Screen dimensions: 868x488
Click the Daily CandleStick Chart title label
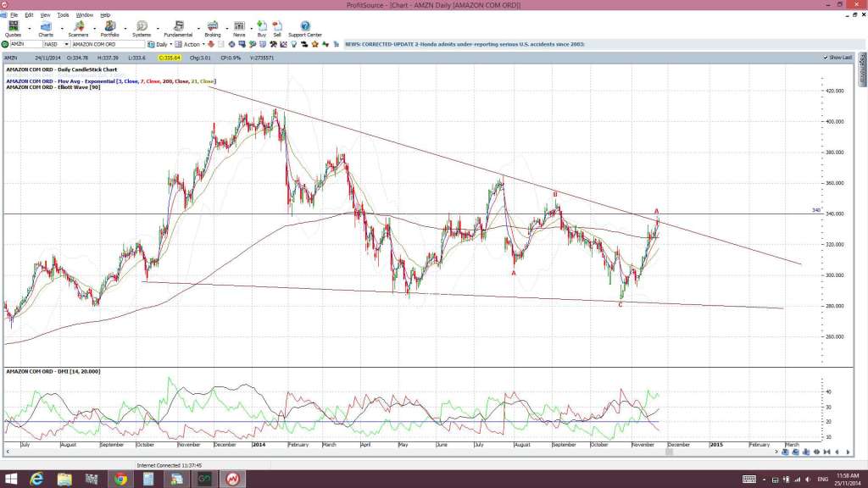pyautogui.click(x=61, y=69)
